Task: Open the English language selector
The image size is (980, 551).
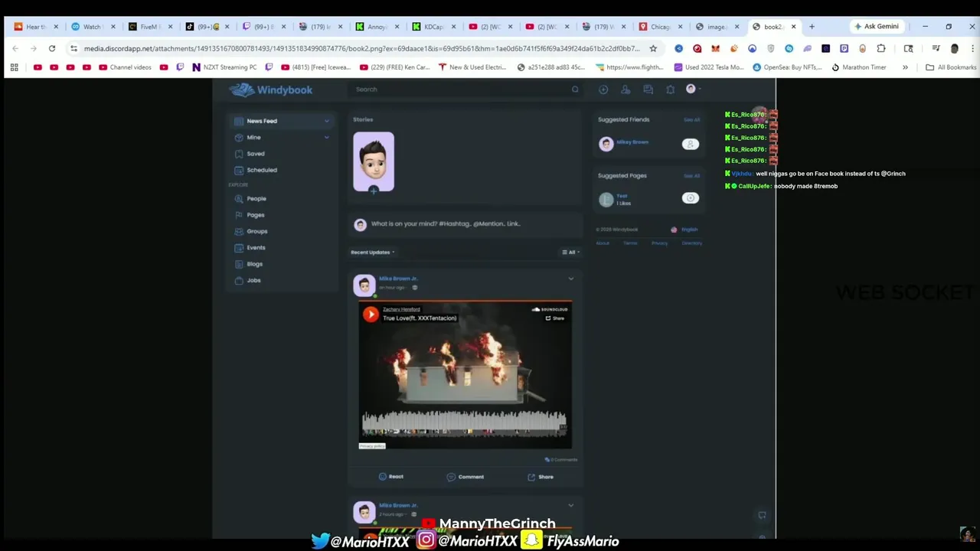Action: pos(685,230)
